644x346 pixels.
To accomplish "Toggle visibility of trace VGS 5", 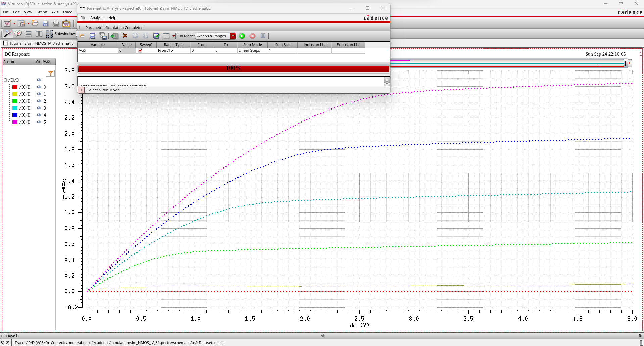I will pyautogui.click(x=39, y=122).
